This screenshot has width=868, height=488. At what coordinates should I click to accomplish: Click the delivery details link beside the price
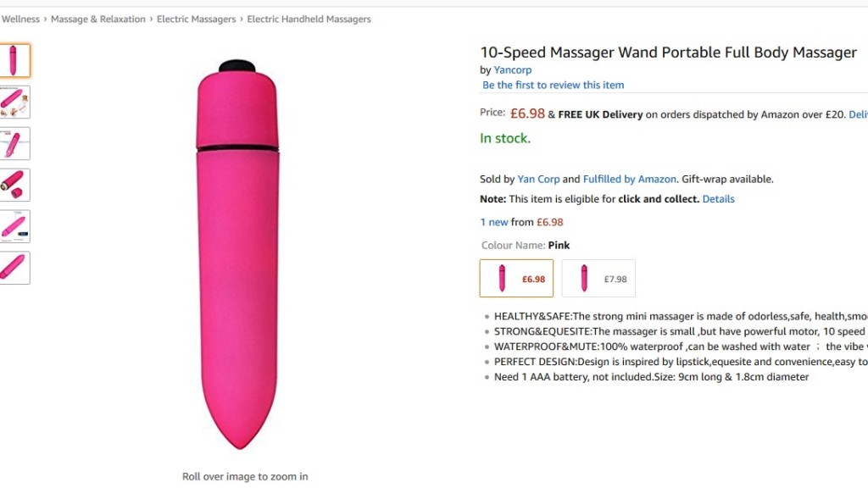[x=858, y=114]
